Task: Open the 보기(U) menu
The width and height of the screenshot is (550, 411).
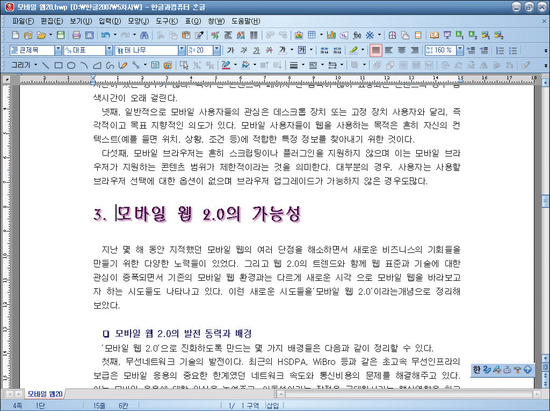Action: (x=81, y=21)
